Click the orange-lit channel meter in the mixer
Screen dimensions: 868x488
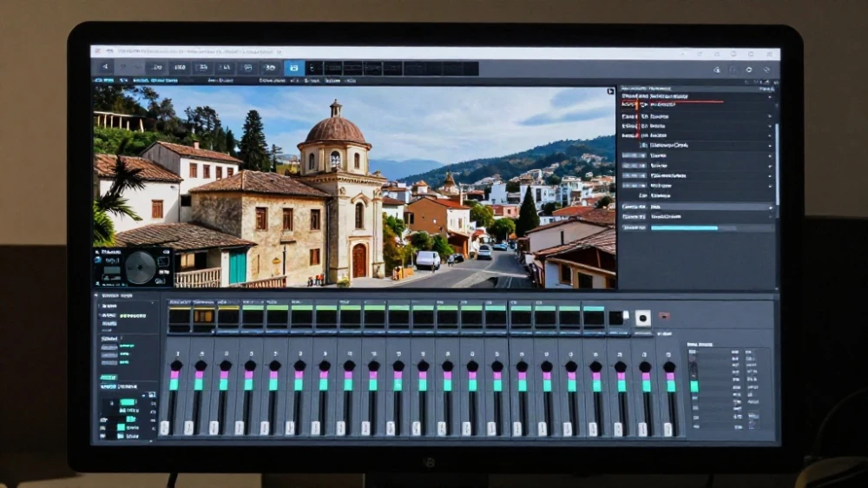[x=203, y=317]
